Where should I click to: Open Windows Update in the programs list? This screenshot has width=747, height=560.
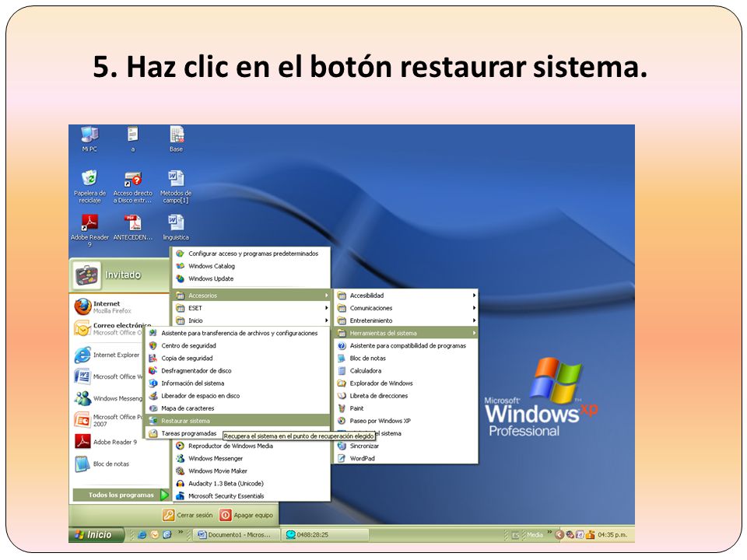(250, 278)
